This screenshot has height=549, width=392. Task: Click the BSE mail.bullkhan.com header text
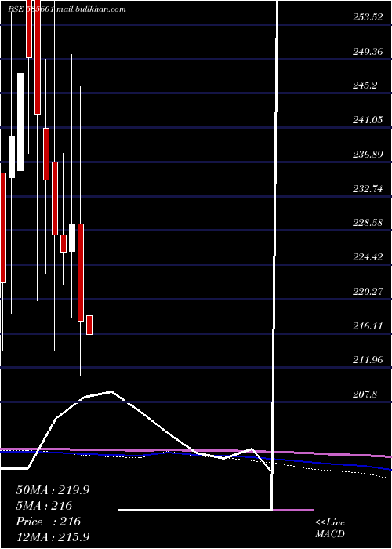tap(67, 9)
